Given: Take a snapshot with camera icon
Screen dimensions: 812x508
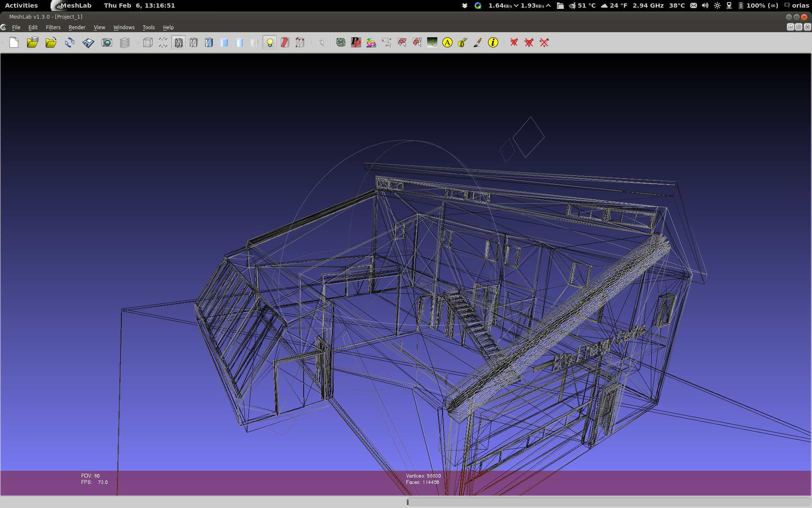Looking at the screenshot, I should pos(107,42).
